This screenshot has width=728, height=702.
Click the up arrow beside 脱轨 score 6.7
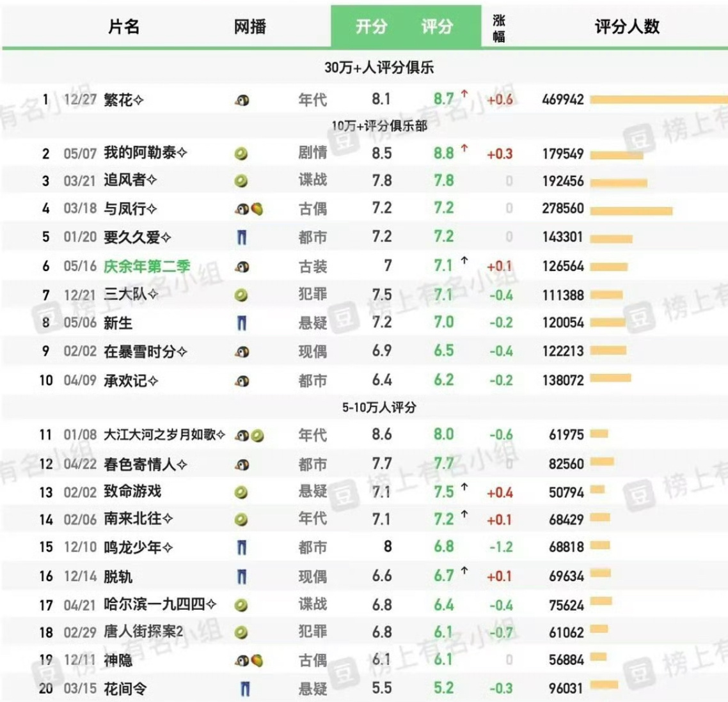[x=464, y=571]
